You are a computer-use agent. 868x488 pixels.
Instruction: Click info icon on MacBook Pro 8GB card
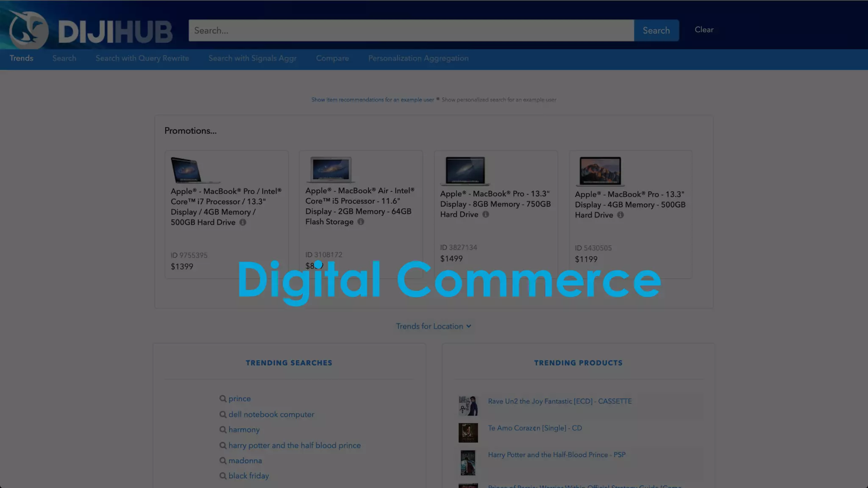click(x=486, y=214)
